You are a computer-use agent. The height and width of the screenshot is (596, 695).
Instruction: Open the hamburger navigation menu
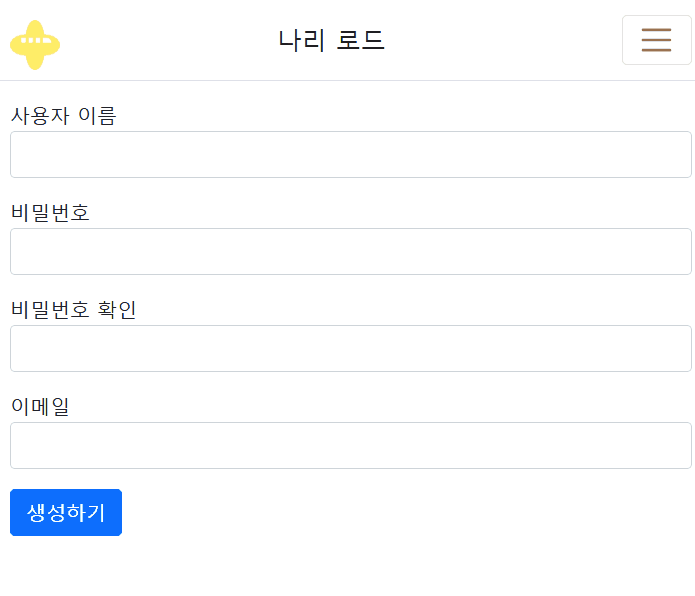point(656,40)
